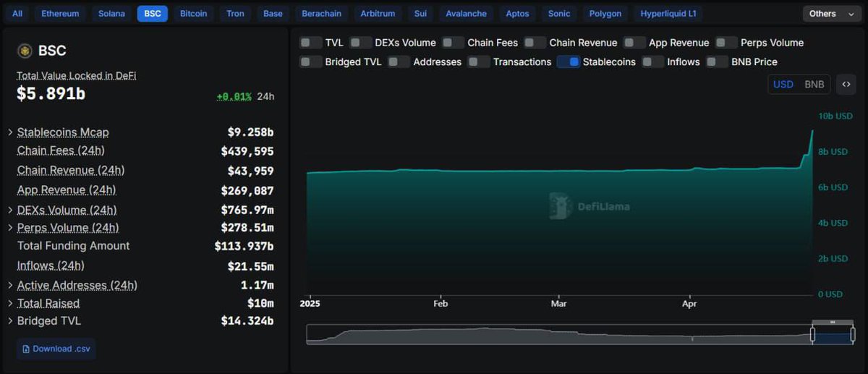Switch to the Solana chain tab
Viewport: 868px width, 374px height.
click(x=111, y=14)
